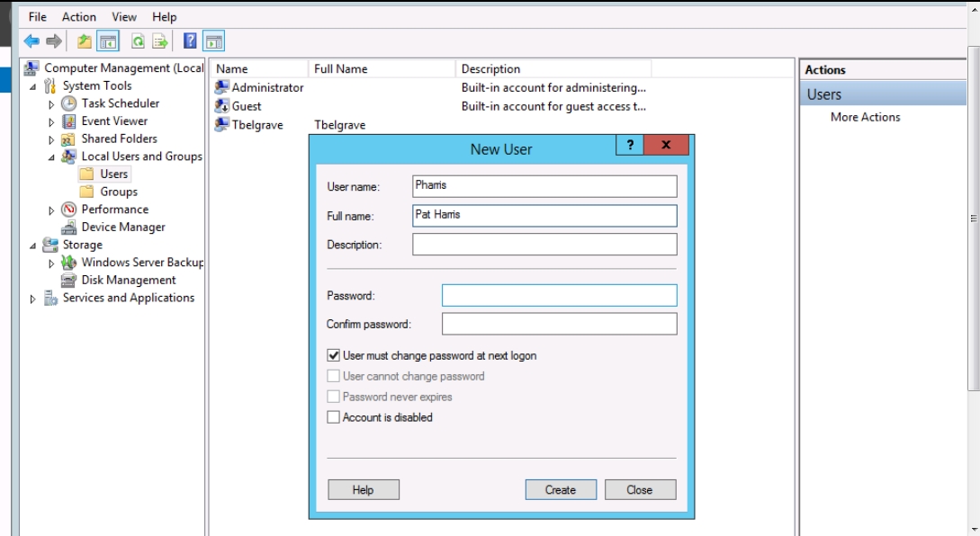Open the Action menu
The image size is (980, 536).
pos(79,17)
